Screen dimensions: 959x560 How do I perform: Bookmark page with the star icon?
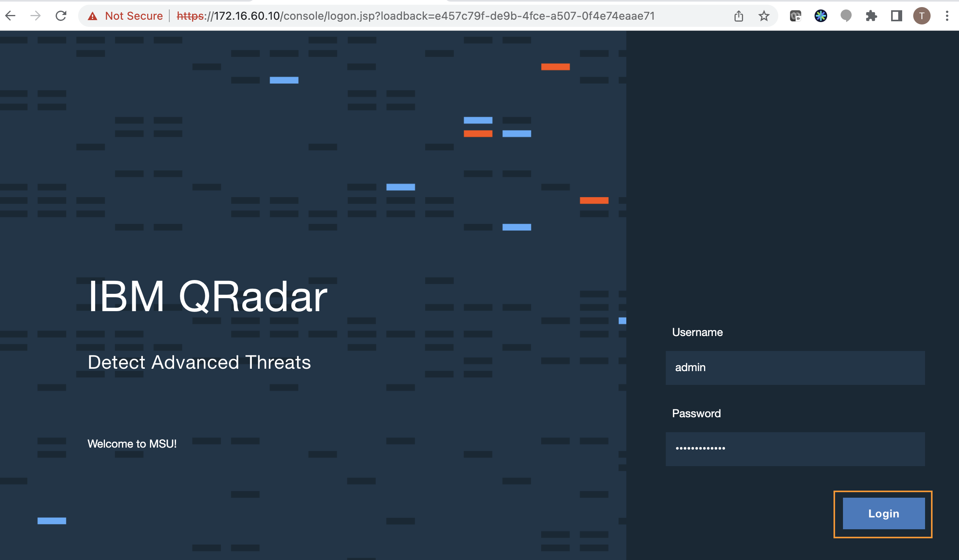pyautogui.click(x=764, y=16)
